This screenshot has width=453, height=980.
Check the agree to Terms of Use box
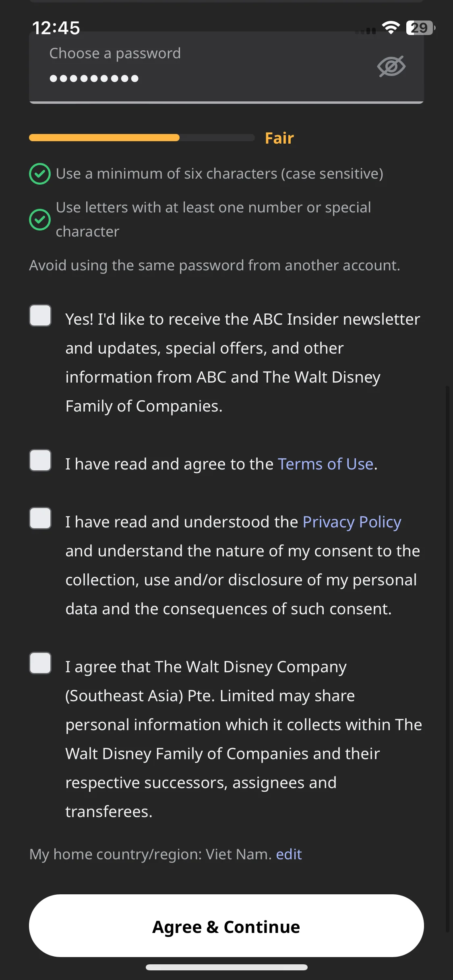pyautogui.click(x=40, y=460)
